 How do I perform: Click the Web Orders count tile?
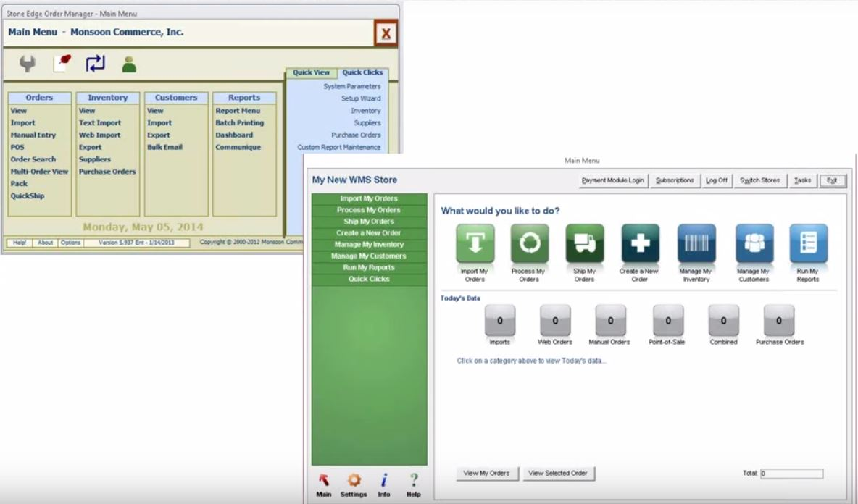555,320
